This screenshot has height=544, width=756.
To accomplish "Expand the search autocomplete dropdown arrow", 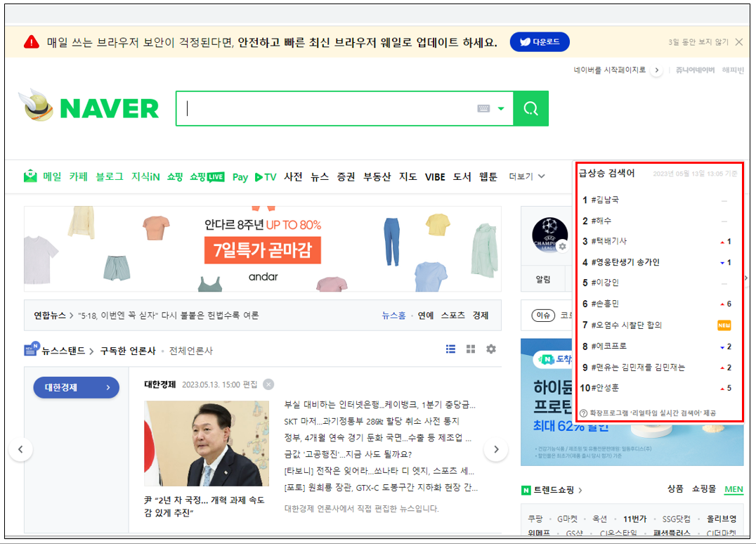I will (501, 108).
